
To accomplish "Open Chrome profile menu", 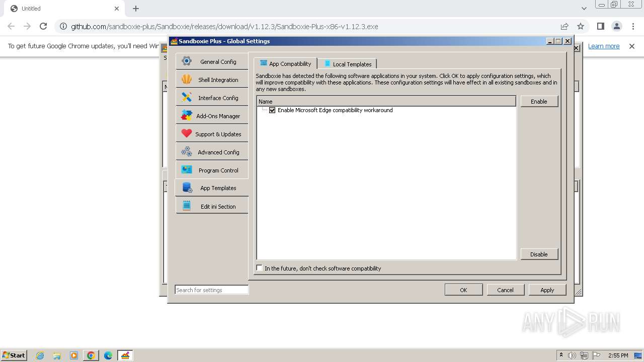I will [x=616, y=26].
